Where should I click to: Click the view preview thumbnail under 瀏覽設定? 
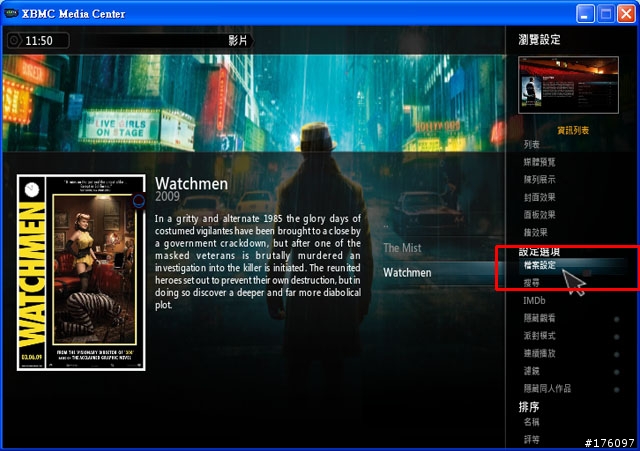point(568,85)
